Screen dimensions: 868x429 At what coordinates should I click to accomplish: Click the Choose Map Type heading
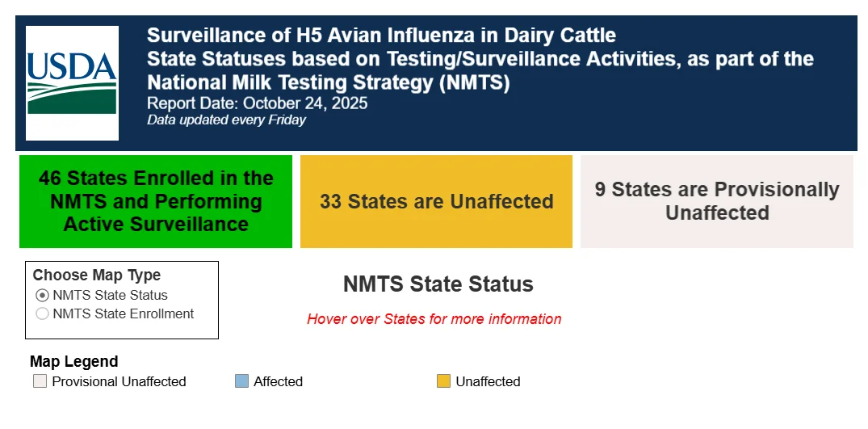(97, 275)
